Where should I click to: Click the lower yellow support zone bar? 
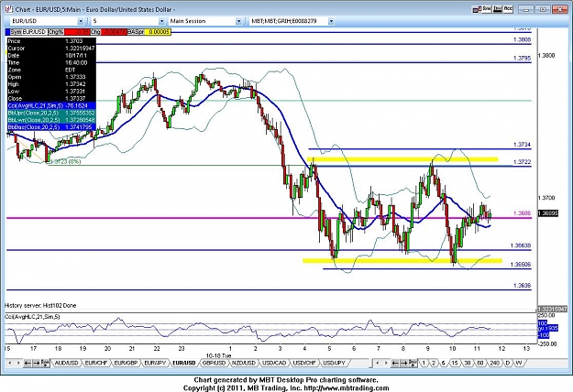pos(402,261)
